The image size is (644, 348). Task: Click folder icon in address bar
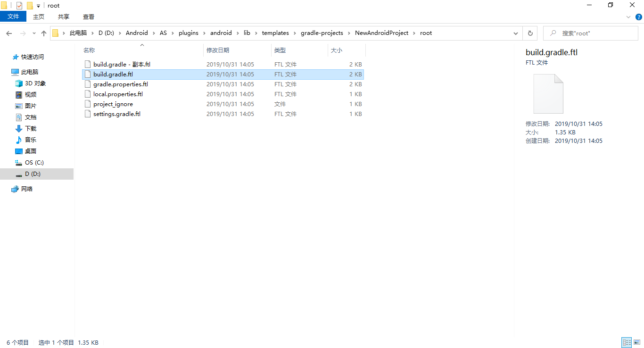tap(55, 33)
